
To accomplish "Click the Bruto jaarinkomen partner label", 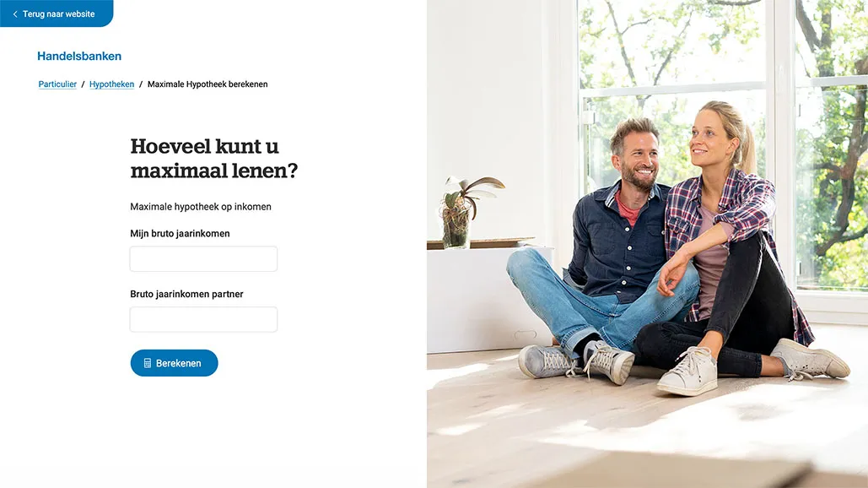I will (x=186, y=294).
